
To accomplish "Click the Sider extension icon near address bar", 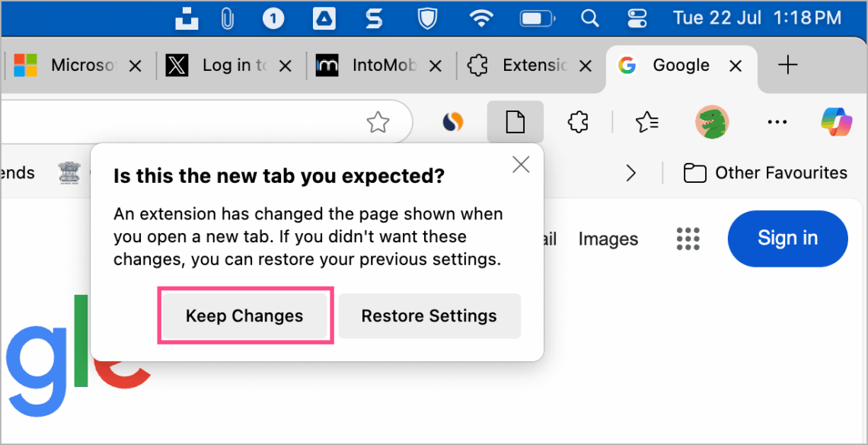I will tap(453, 122).
